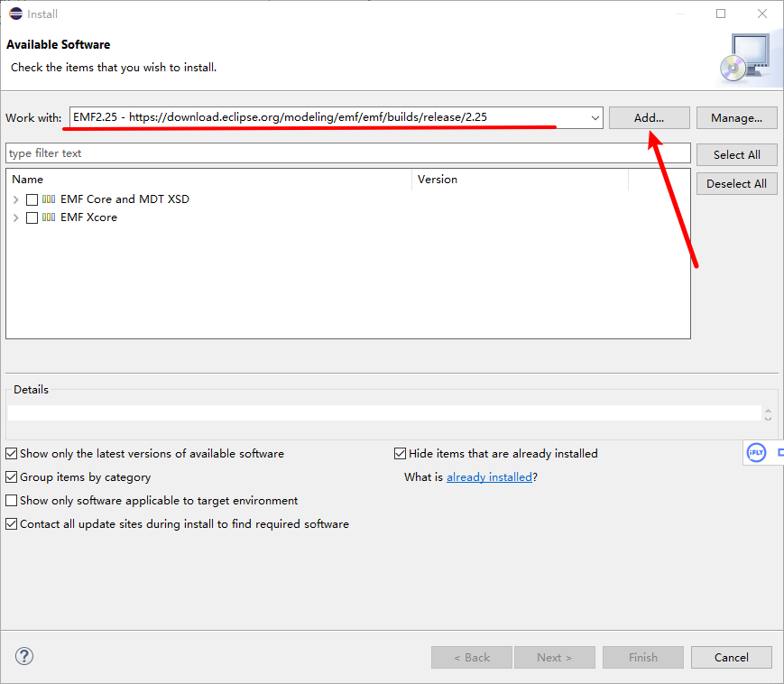Open help via the question mark icon
The image size is (784, 684).
(x=23, y=657)
